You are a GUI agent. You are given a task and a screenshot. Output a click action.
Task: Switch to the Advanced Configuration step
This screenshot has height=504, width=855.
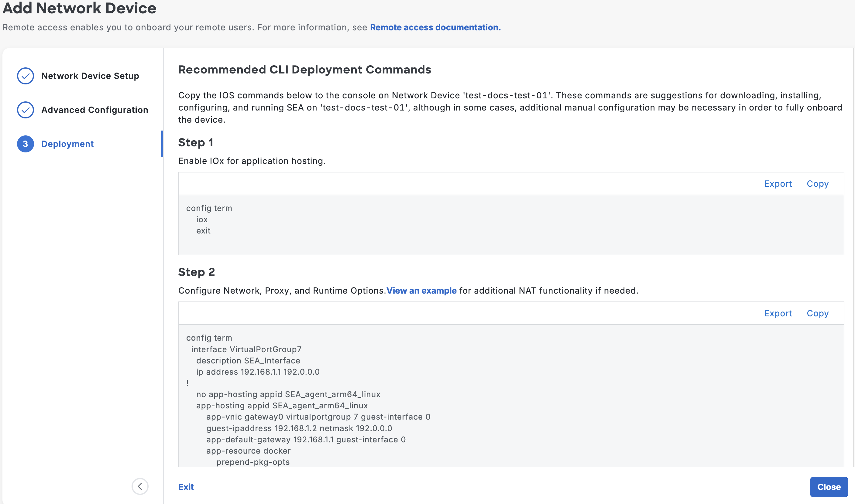click(94, 110)
